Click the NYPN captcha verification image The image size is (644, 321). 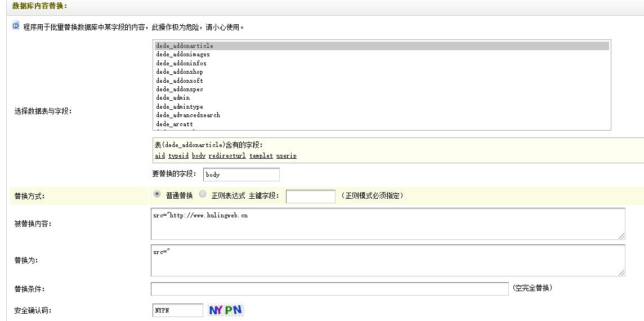(226, 310)
